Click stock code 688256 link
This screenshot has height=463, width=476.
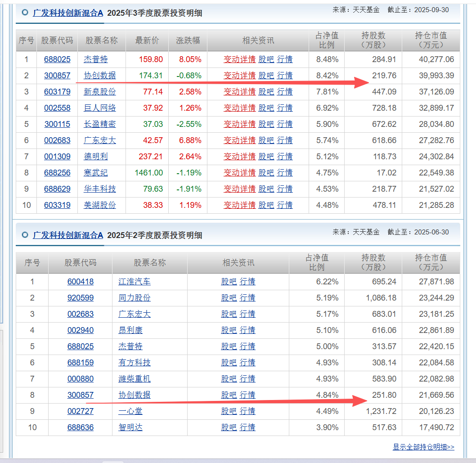coord(57,173)
